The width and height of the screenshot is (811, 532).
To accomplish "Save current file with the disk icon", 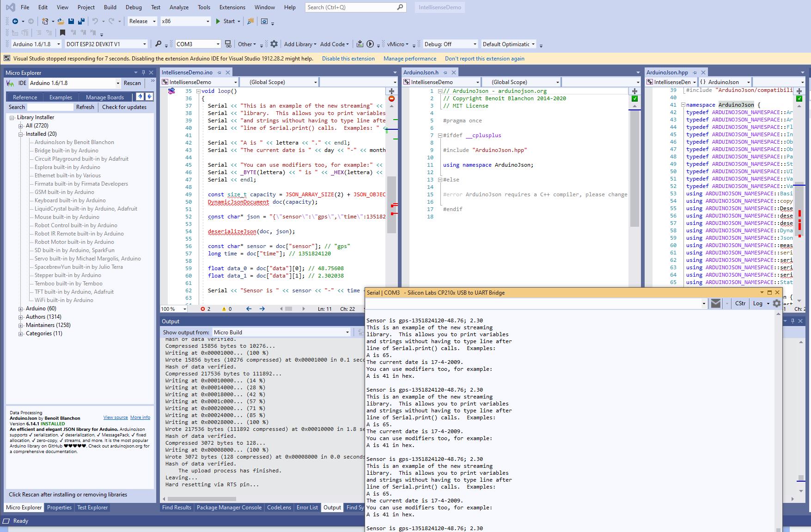I will pos(71,21).
